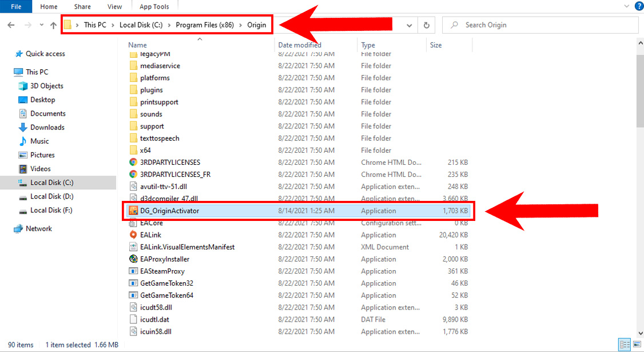This screenshot has height=352, width=644.
Task: Select EASteamProxy application icon
Action: [x=133, y=271]
